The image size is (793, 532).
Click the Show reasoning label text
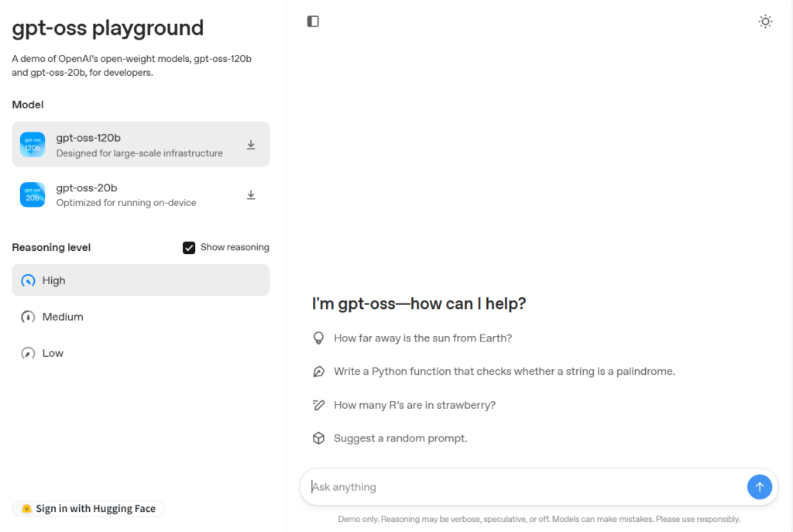pyautogui.click(x=235, y=247)
